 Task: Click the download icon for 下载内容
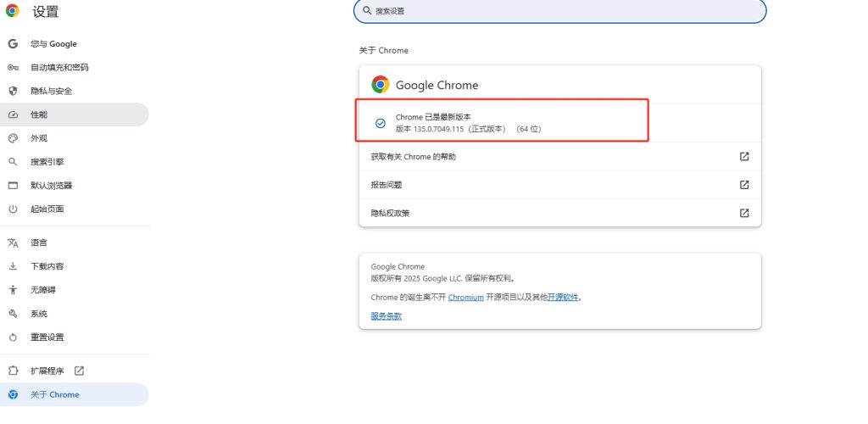click(x=13, y=266)
